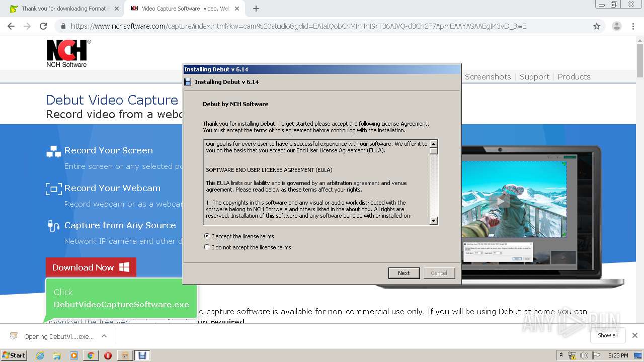Image resolution: width=644 pixels, height=362 pixels.
Task: Click the address bar URL
Action: [299, 26]
